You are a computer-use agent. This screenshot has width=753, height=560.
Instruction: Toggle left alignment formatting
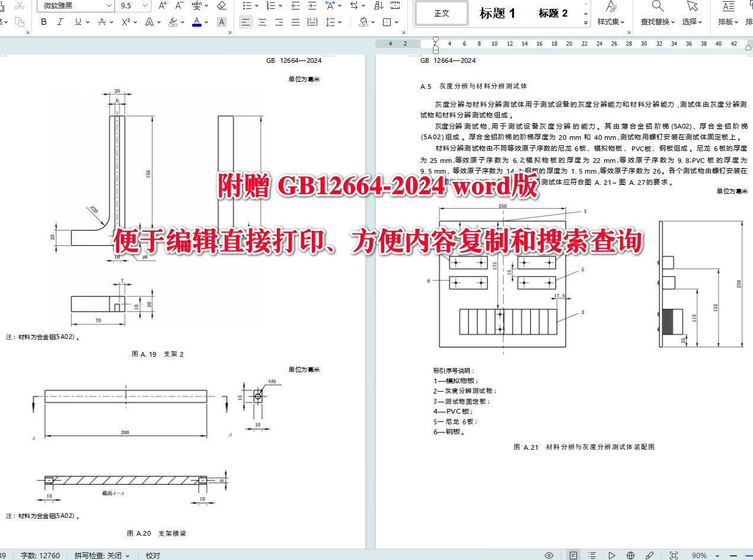click(245, 22)
